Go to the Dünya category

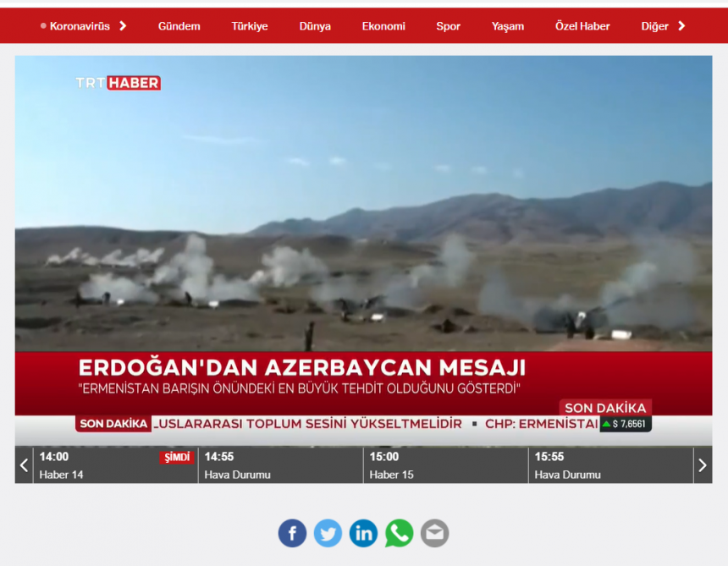point(315,26)
